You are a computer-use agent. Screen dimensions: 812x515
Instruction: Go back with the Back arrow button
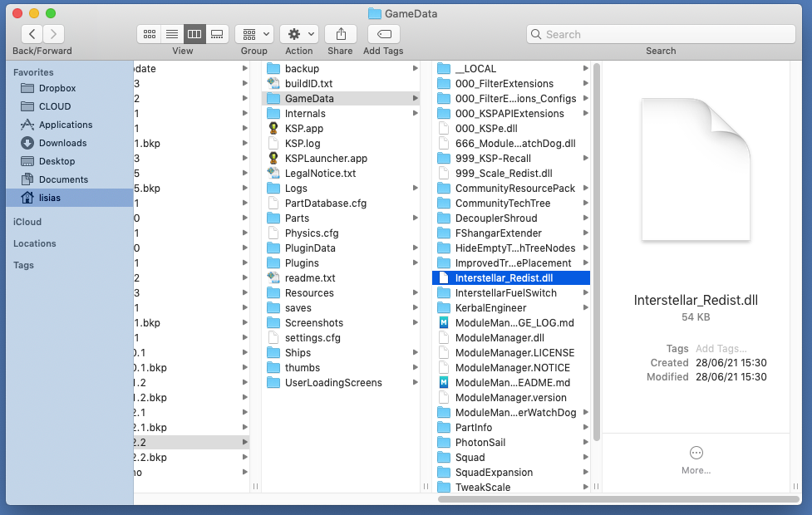pyautogui.click(x=32, y=34)
